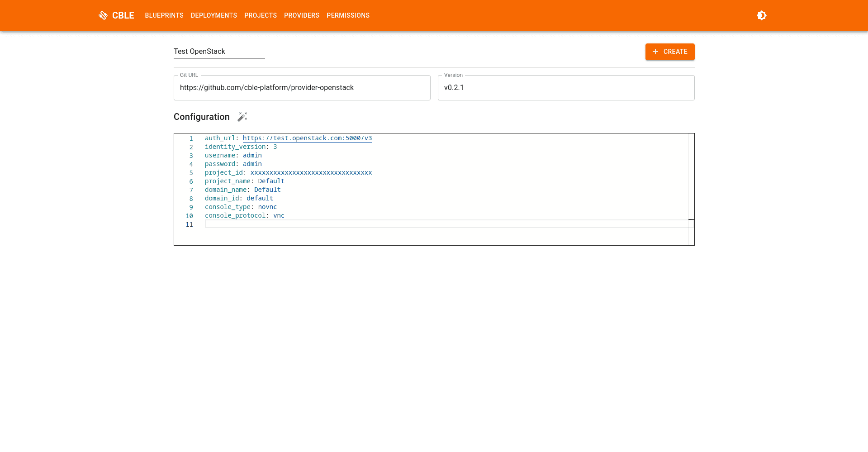This screenshot has width=868, height=452.
Task: Open the Blueprints page
Action: [164, 15]
